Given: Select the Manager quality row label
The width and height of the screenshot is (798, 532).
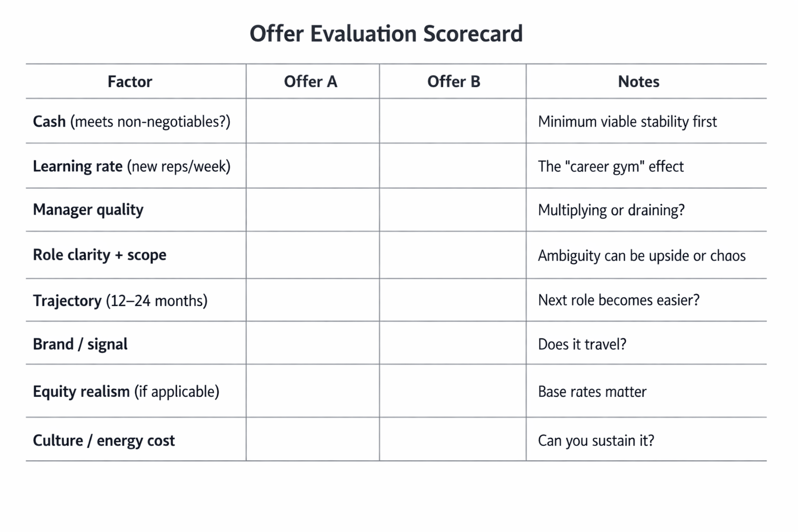Looking at the screenshot, I should 88,210.
